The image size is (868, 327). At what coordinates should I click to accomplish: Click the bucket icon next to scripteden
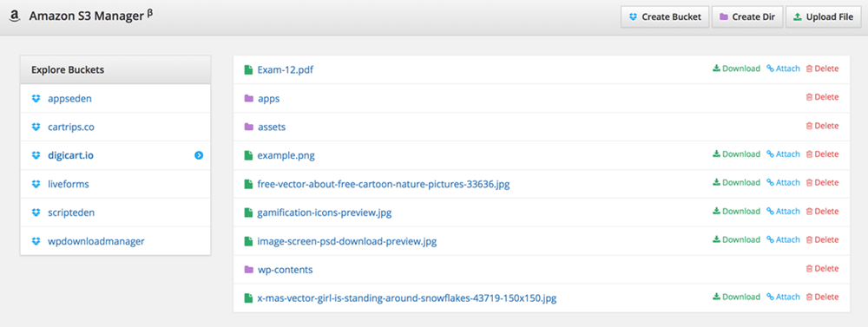pyautogui.click(x=36, y=213)
